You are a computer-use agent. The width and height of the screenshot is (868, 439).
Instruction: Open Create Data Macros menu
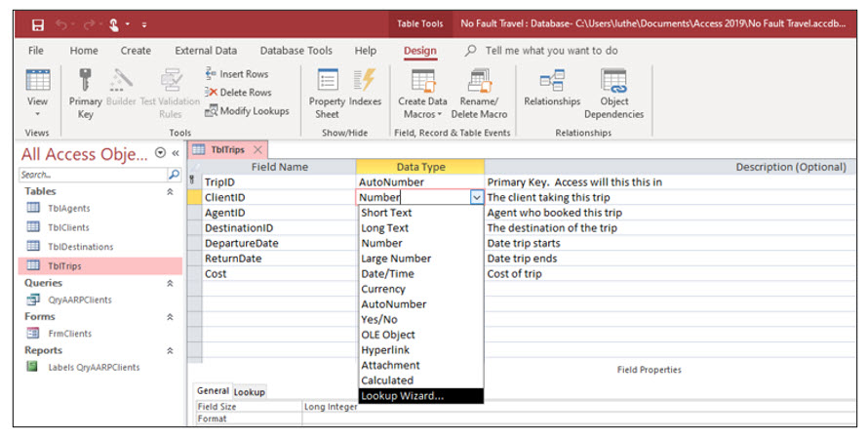(x=422, y=93)
